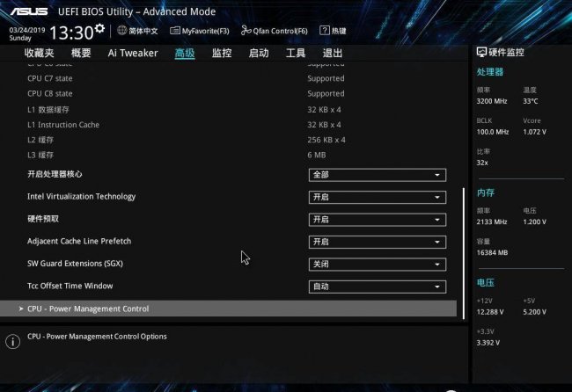Open the 工具 tool tab
This screenshot has width=572, height=392.
[296, 54]
